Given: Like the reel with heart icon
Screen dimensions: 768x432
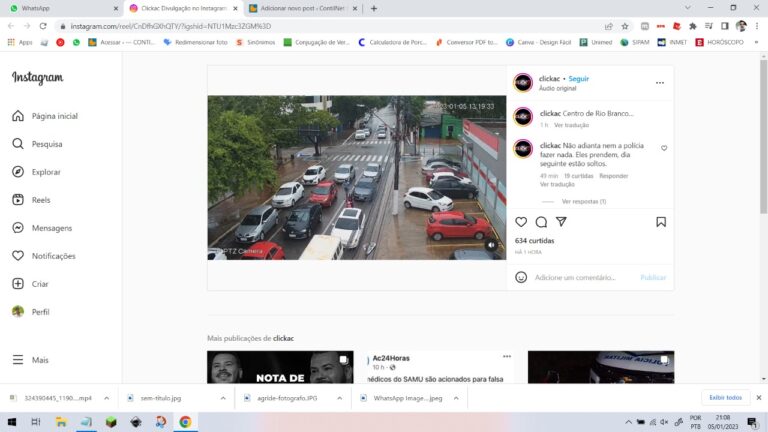Looking at the screenshot, I should (521, 222).
